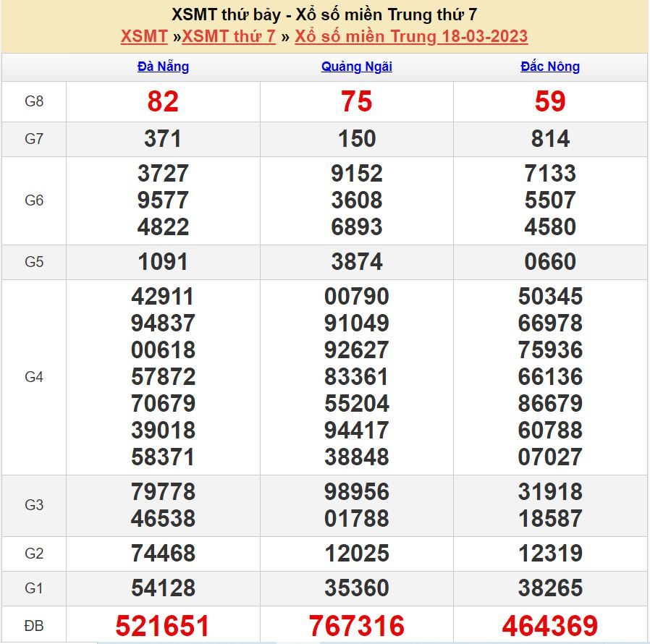Select G1 number 54128

[163, 588]
